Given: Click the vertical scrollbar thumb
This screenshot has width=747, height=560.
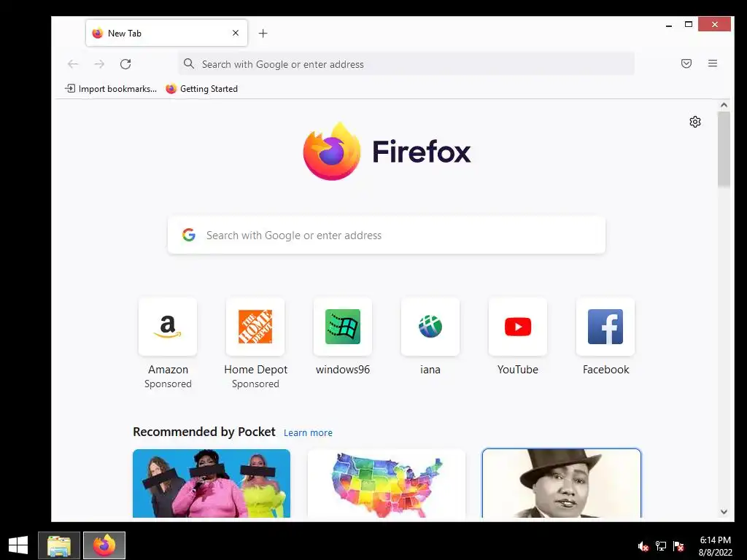Looking at the screenshot, I should coord(724,149).
